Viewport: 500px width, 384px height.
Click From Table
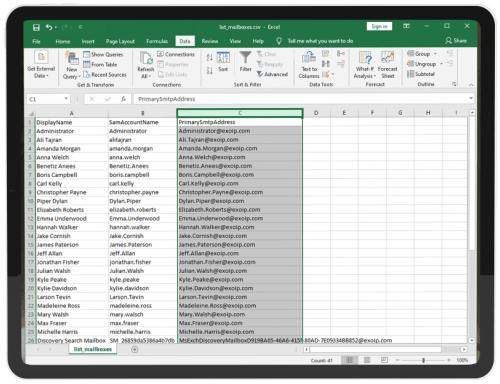100,64
